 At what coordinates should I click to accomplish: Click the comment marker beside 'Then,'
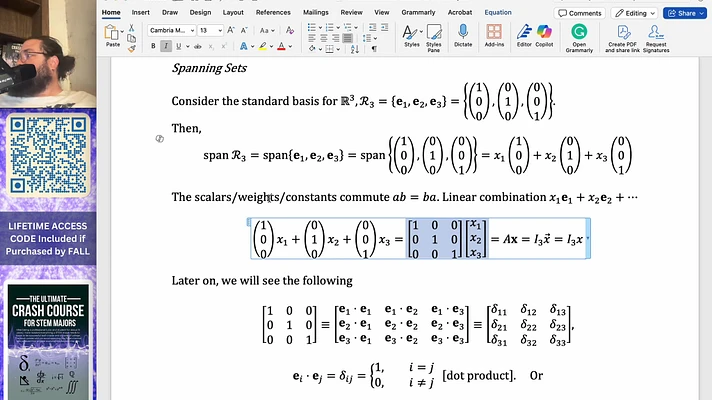tap(159, 138)
